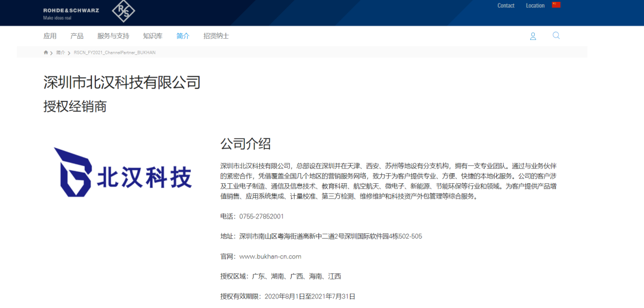Select the phone number 0755-27852001

pos(261,216)
